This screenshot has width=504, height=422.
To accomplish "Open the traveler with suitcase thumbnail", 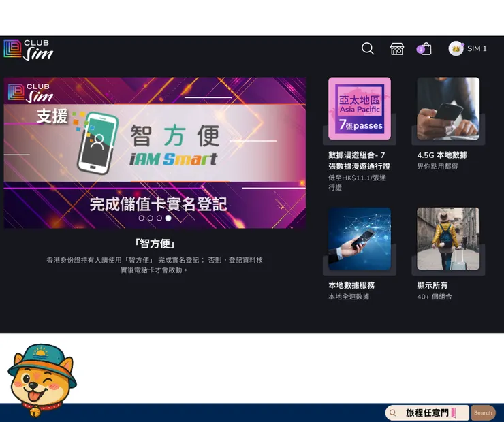I will click(x=448, y=239).
